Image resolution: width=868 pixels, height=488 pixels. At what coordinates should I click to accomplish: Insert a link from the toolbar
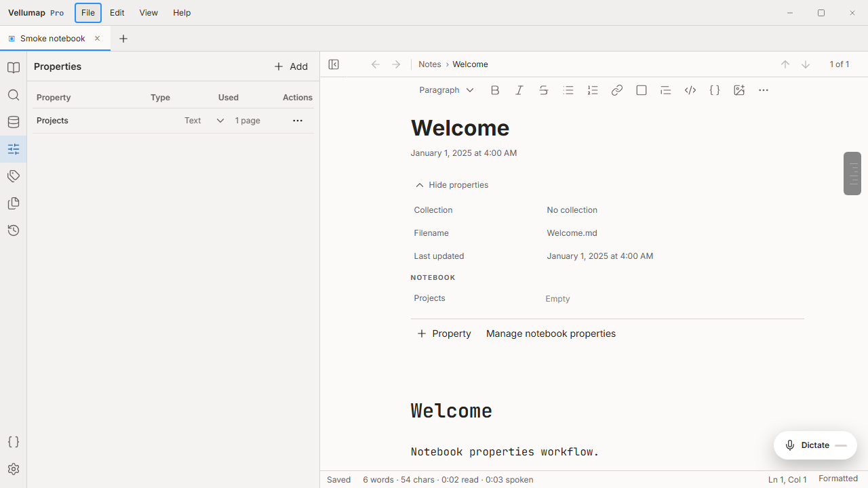click(x=617, y=90)
